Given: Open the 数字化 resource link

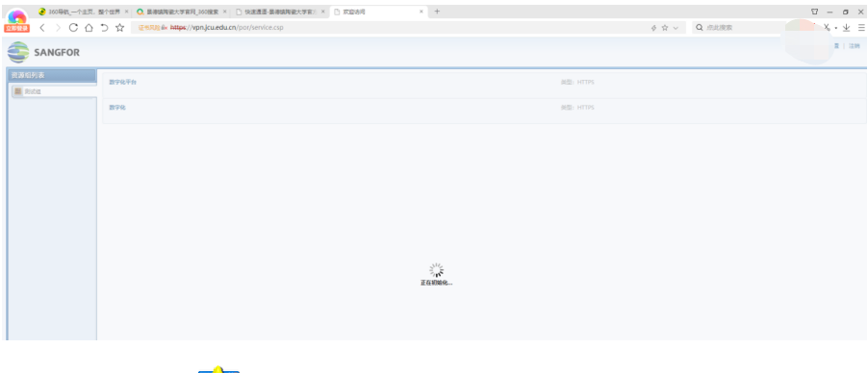Looking at the screenshot, I should point(117,108).
